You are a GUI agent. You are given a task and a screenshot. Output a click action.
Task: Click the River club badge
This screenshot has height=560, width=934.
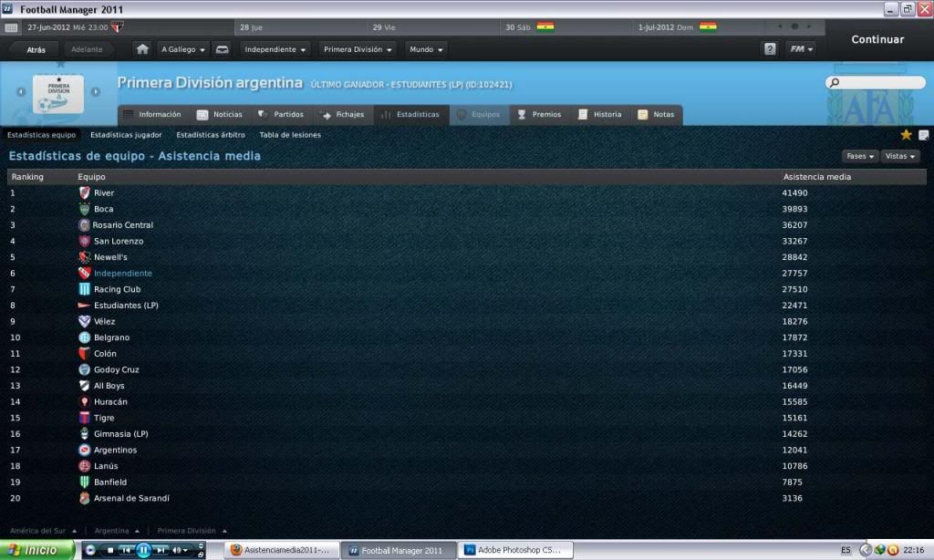[x=85, y=193]
